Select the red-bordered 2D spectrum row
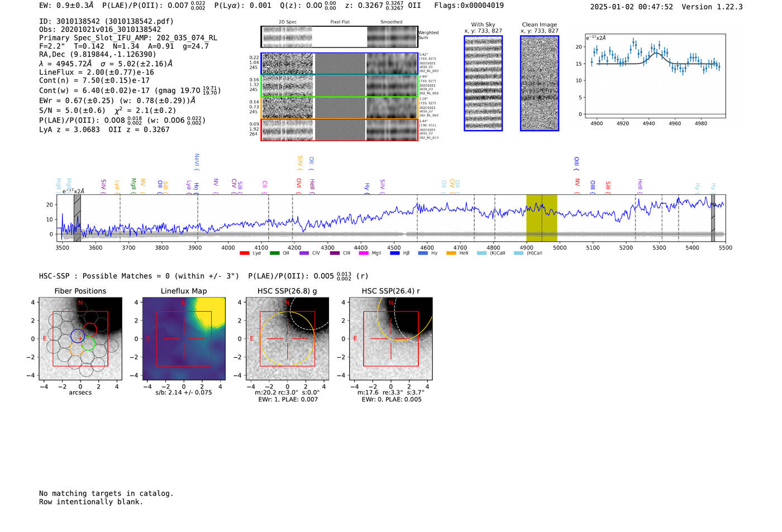This screenshot has height=532, width=782. [340, 130]
